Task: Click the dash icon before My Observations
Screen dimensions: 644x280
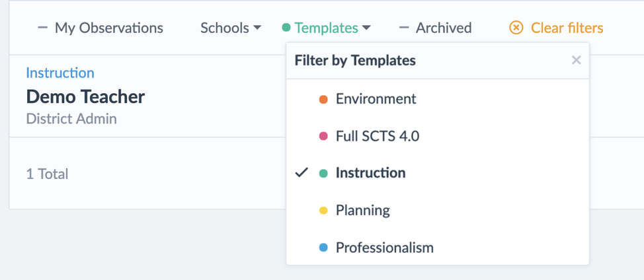Action: [43, 28]
